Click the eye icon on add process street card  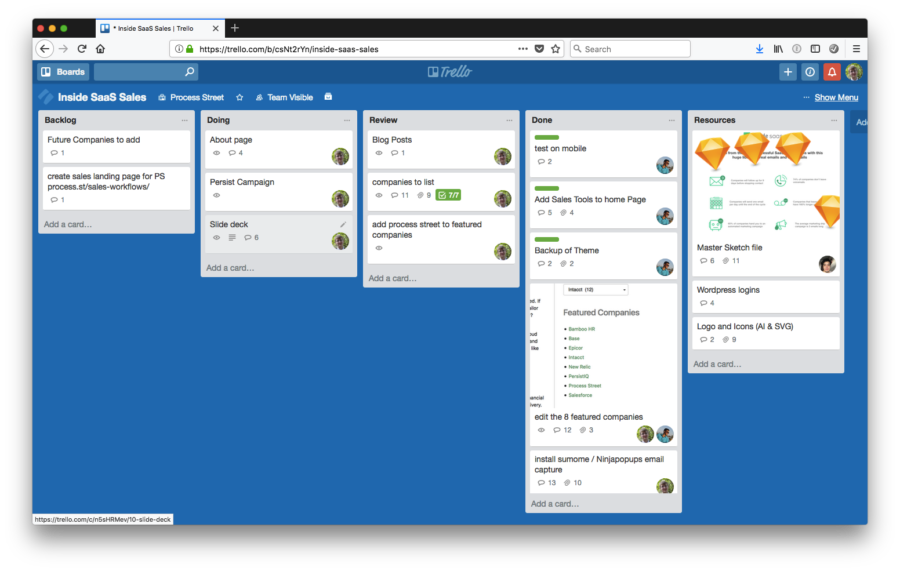click(379, 248)
